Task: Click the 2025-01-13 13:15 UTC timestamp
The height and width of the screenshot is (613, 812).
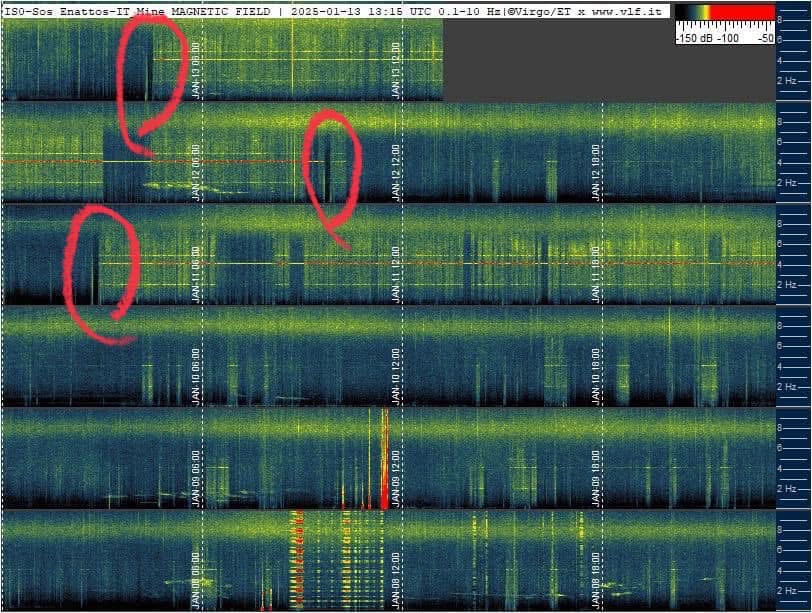Action: coord(346,10)
